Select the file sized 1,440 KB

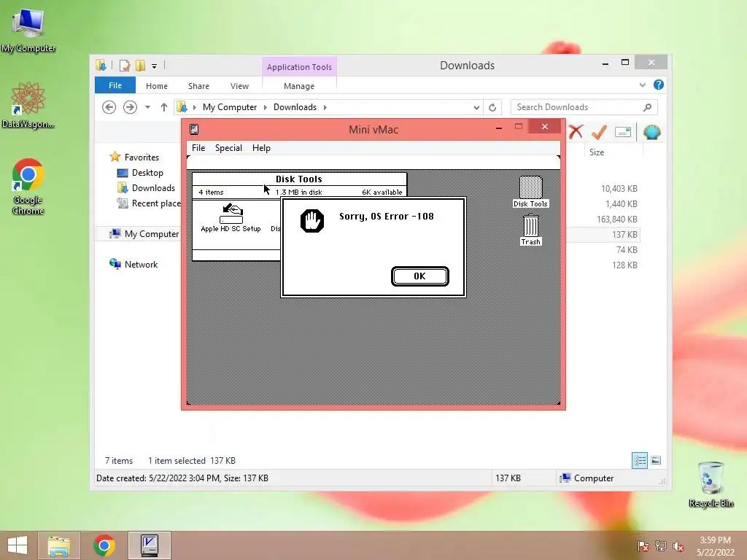621,204
